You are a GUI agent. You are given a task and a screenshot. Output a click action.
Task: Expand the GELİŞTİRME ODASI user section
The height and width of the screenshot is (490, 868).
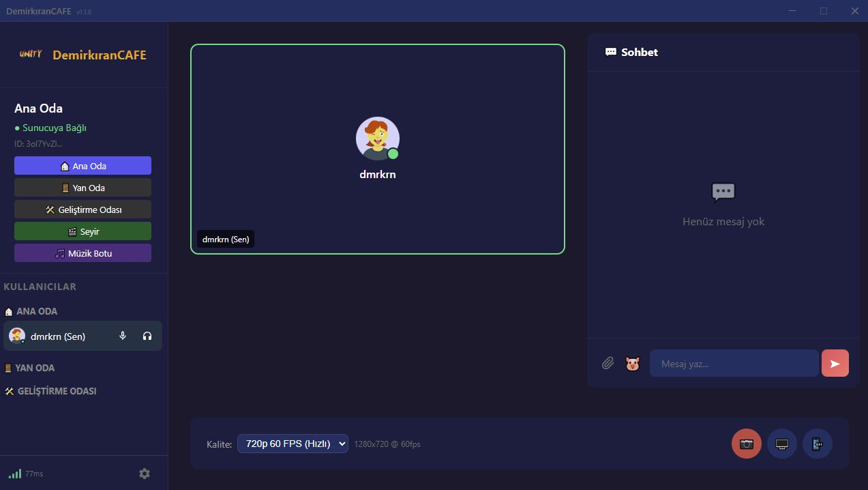56,391
